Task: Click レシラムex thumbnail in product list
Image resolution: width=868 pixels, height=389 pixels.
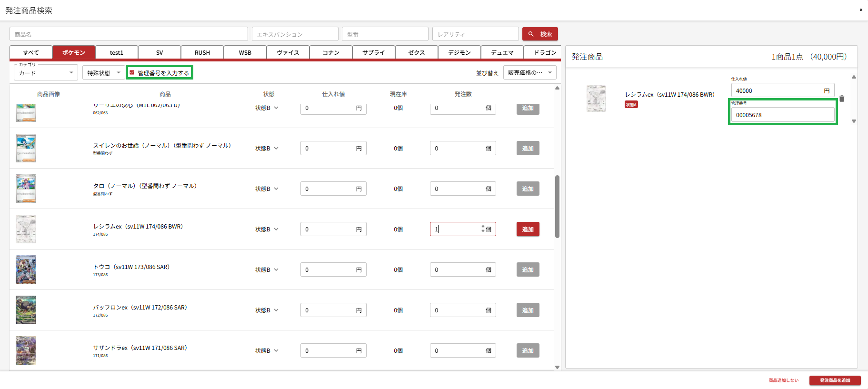Action: coord(26,229)
